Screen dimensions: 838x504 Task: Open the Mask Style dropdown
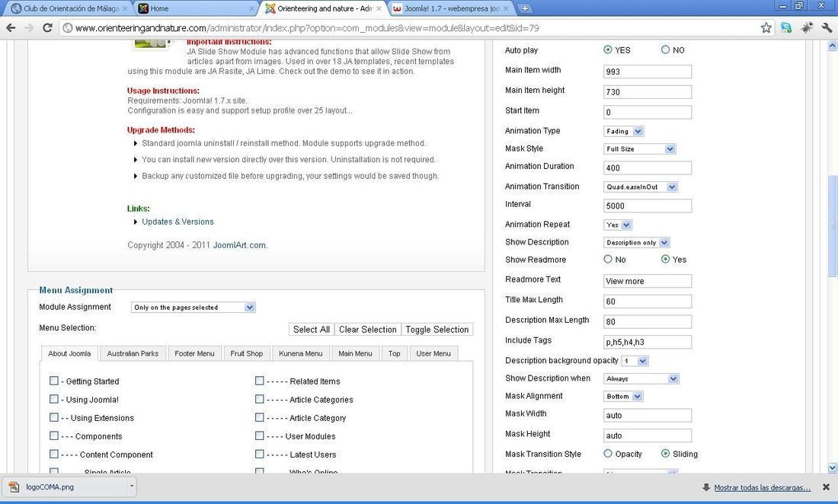point(640,149)
